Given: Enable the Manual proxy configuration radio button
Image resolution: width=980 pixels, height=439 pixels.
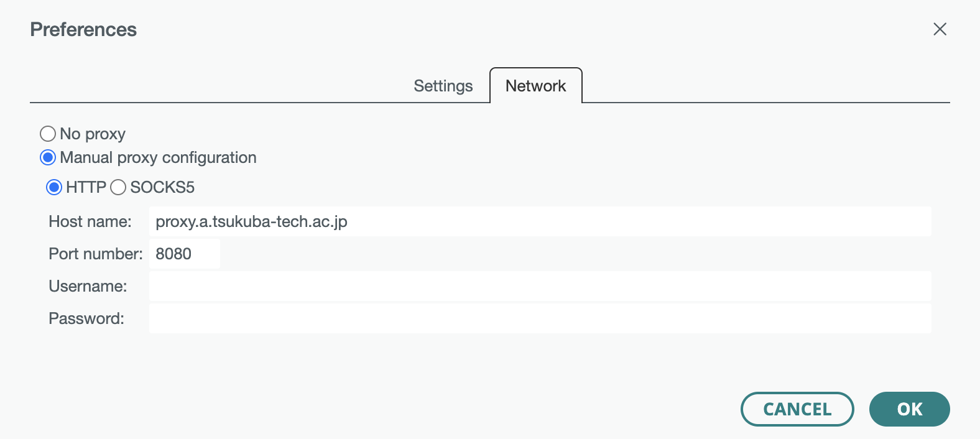Looking at the screenshot, I should click(48, 157).
